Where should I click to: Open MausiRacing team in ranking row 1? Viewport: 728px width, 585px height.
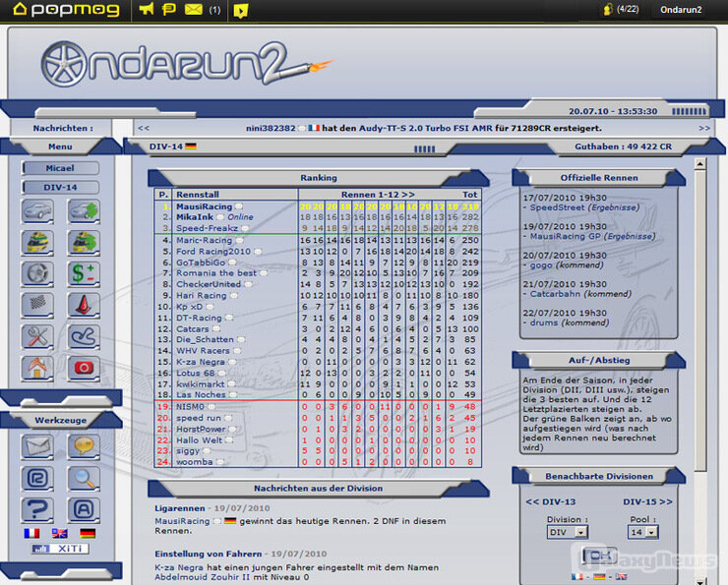(204, 206)
